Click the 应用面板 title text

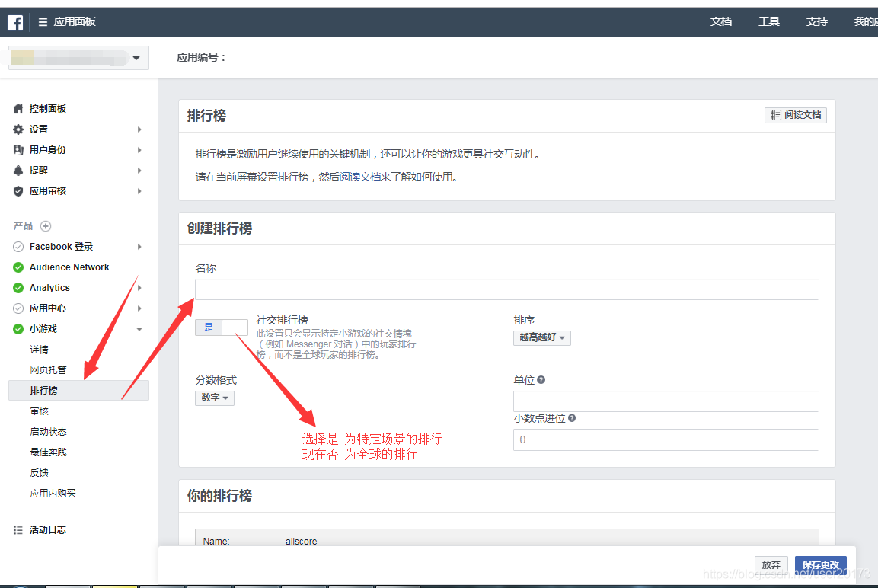(x=75, y=22)
